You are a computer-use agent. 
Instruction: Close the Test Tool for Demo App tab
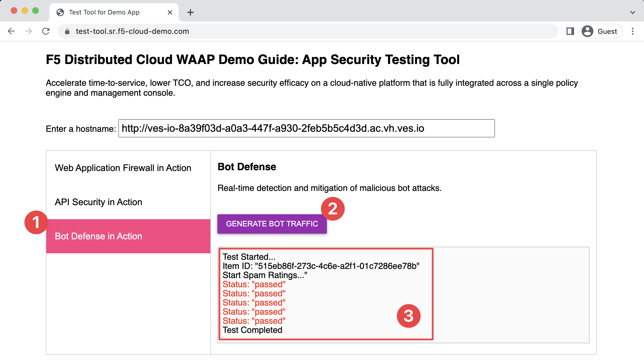point(170,12)
